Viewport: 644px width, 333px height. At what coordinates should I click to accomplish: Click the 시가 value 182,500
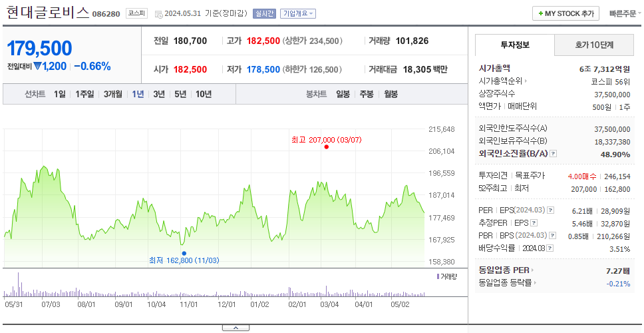point(190,69)
